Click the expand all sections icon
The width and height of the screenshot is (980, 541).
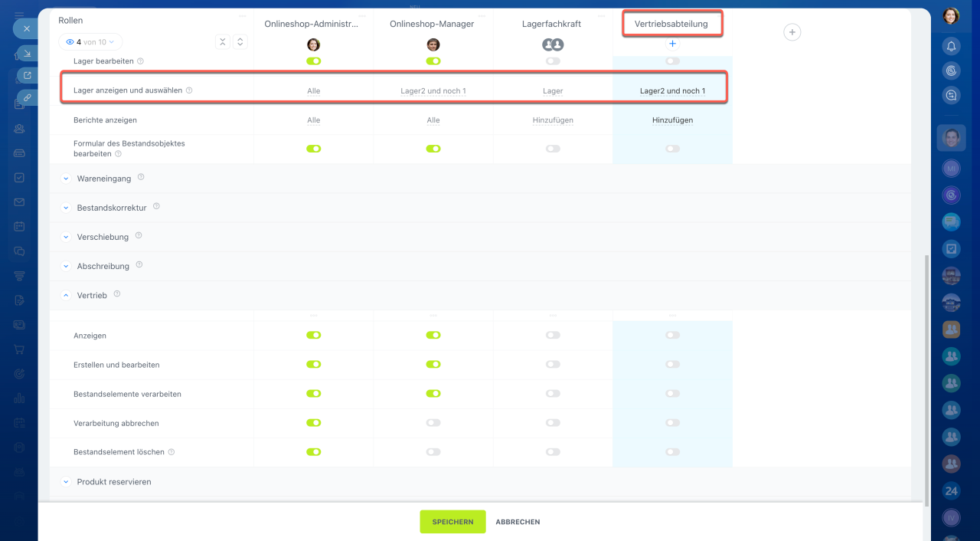click(240, 42)
